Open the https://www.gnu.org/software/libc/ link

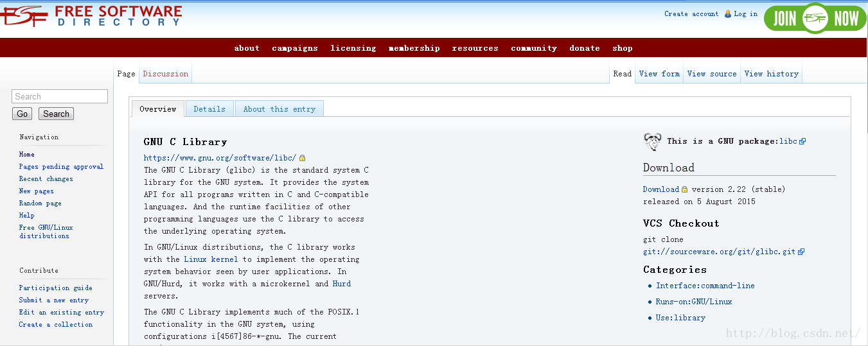220,158
